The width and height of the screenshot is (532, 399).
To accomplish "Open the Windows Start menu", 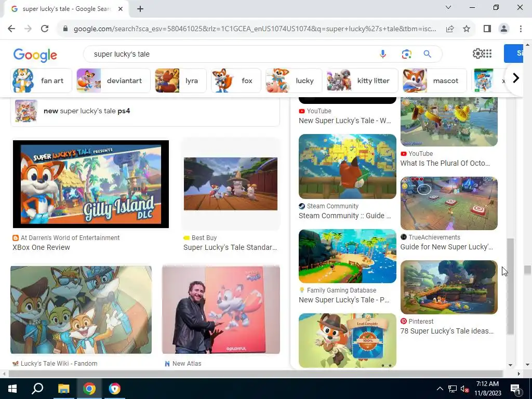I will pyautogui.click(x=12, y=389).
